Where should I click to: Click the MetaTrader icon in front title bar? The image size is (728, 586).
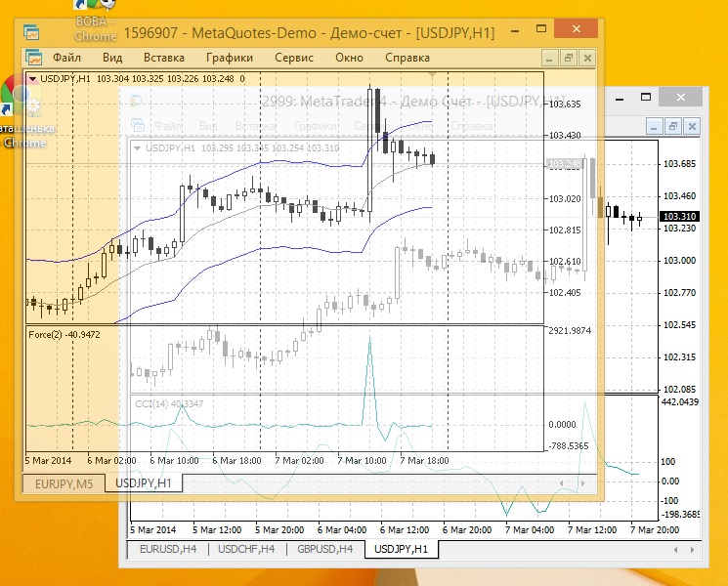click(31, 32)
